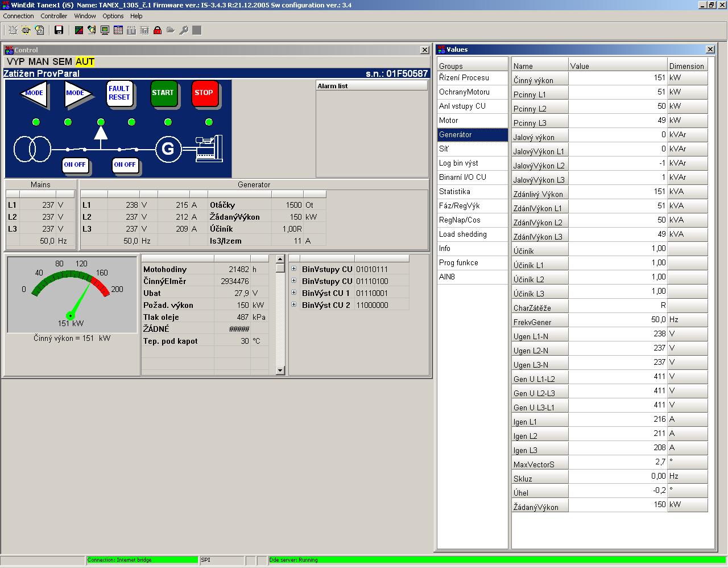The width and height of the screenshot is (728, 568).
Task: Toggle the generator breaker ON OFF button
Action: pyautogui.click(x=125, y=165)
